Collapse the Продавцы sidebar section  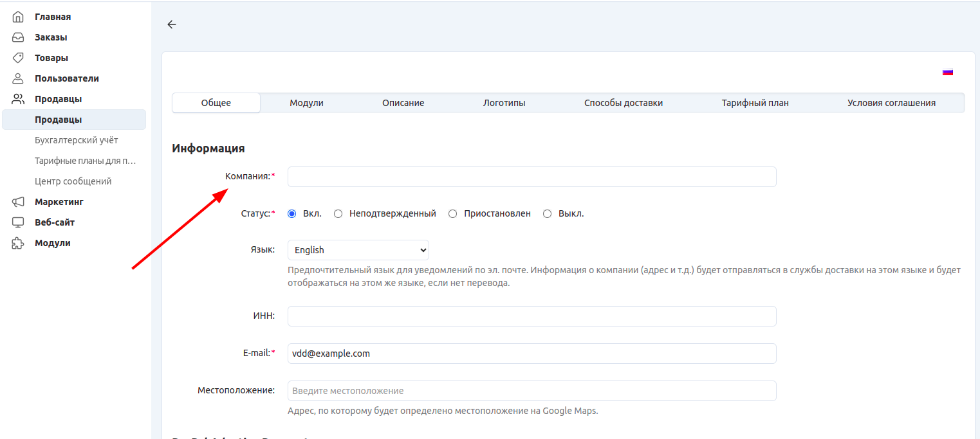[x=58, y=99]
